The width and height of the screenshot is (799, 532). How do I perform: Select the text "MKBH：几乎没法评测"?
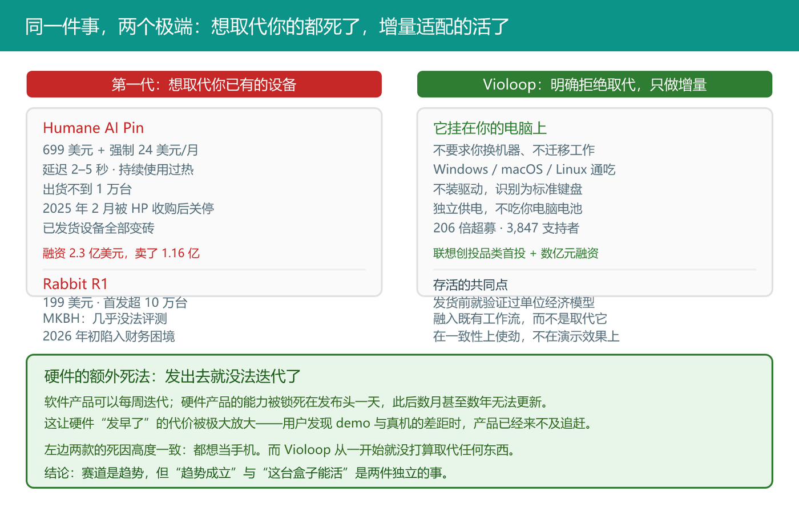pos(105,319)
